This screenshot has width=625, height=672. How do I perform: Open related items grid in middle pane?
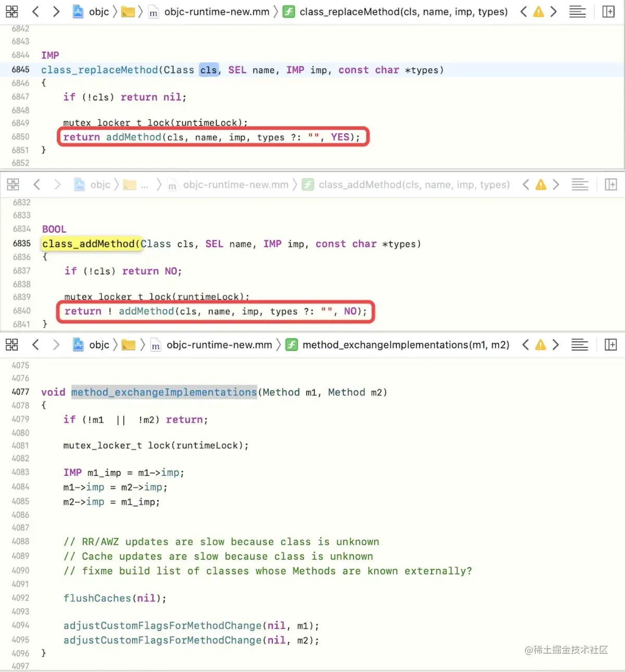(x=13, y=184)
